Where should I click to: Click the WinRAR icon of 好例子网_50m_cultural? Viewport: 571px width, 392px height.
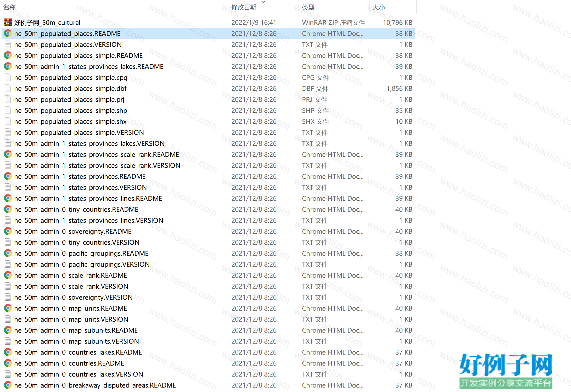(x=8, y=23)
